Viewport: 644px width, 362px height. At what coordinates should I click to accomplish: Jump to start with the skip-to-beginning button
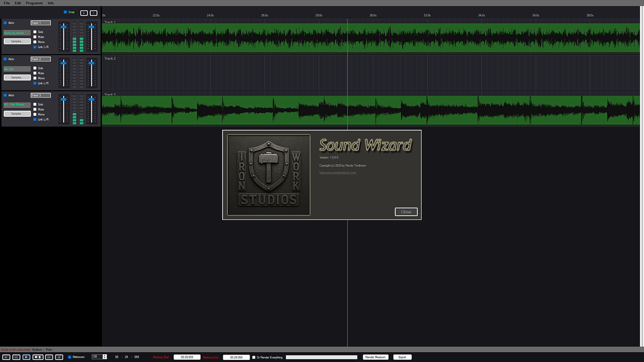6,357
